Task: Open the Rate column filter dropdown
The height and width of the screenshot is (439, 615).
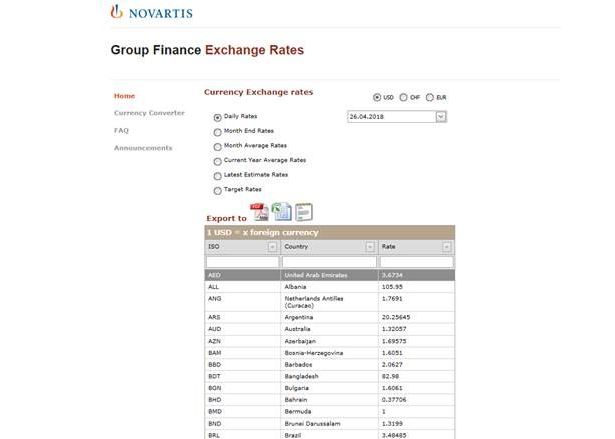Action: (x=446, y=247)
